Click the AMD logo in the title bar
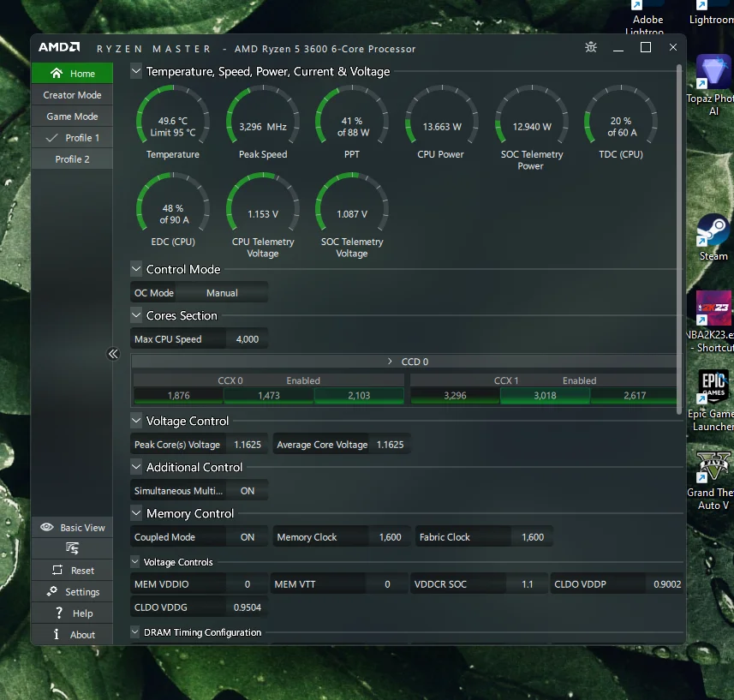 click(x=59, y=47)
